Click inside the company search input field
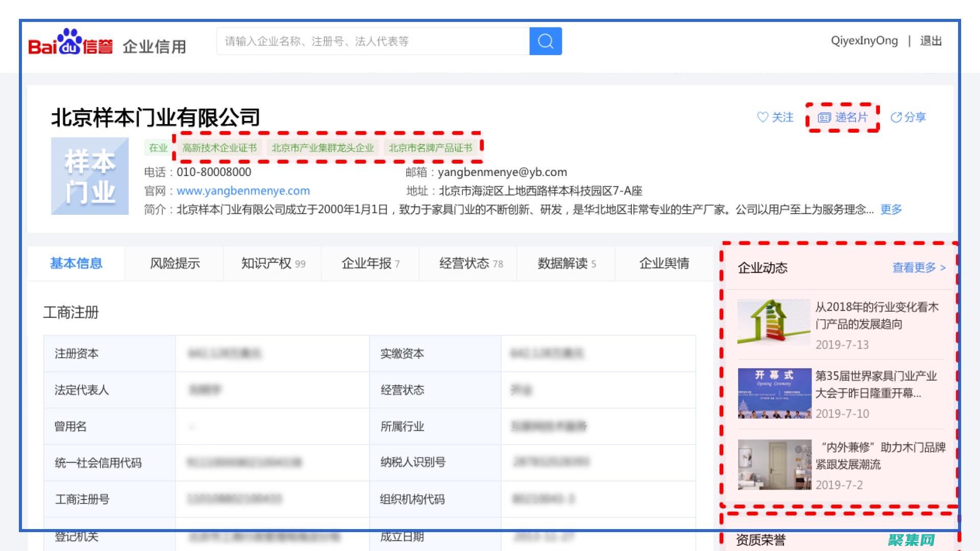Viewport: 980px width, 551px height. [373, 41]
